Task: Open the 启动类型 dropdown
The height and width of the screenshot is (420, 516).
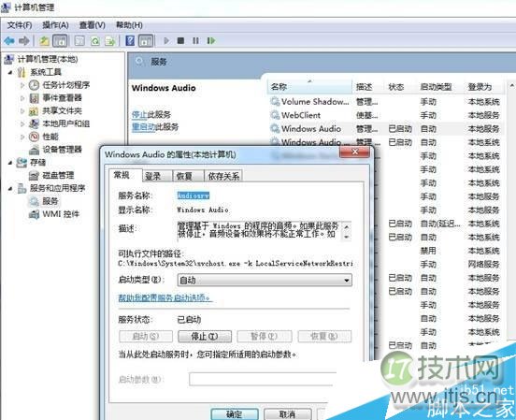Action: pyautogui.click(x=265, y=280)
